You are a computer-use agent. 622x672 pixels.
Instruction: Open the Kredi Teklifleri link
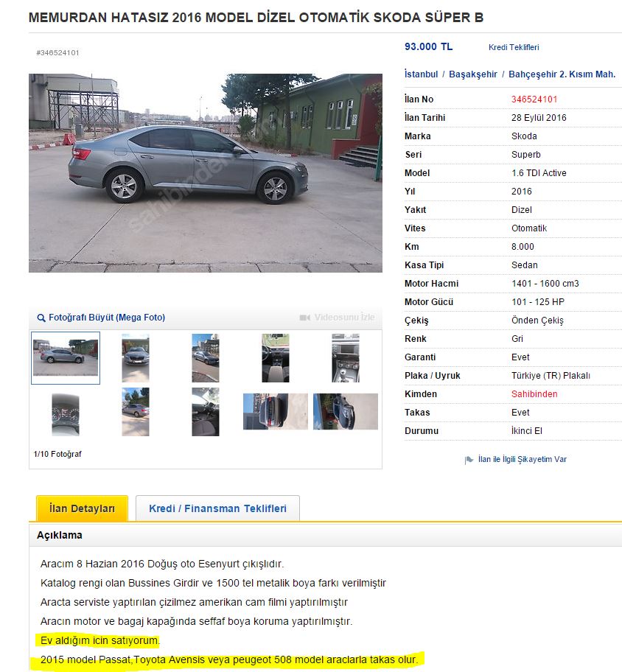(514, 47)
